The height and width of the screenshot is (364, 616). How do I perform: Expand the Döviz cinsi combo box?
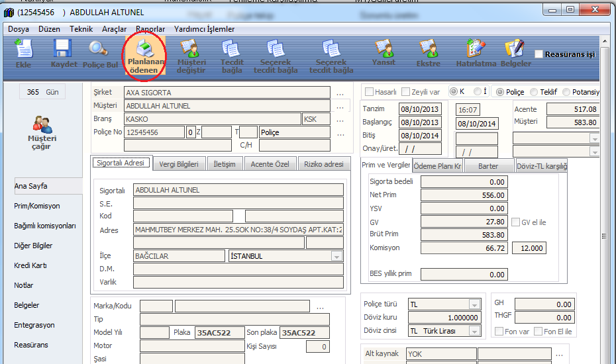coord(474,331)
